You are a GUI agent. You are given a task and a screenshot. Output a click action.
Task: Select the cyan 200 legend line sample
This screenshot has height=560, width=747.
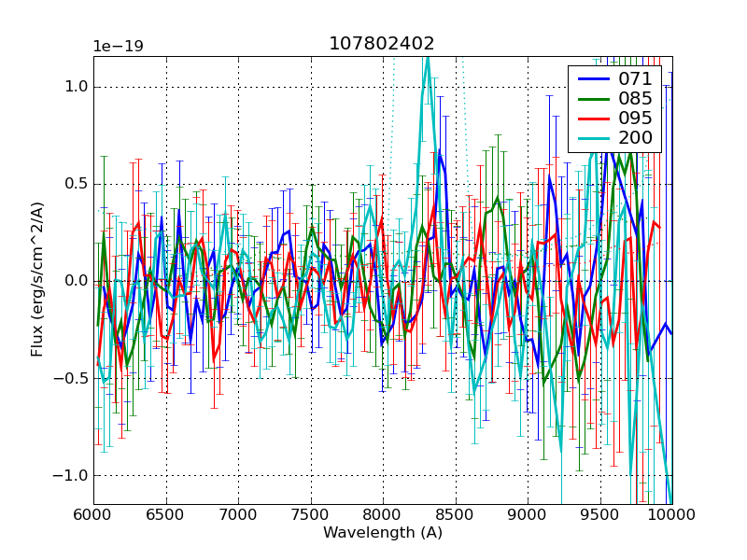click(x=591, y=141)
